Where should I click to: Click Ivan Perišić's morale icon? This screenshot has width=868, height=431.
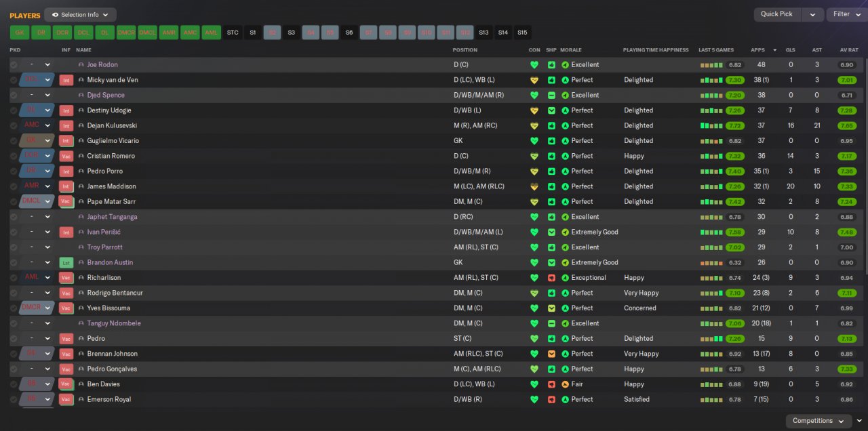click(566, 232)
